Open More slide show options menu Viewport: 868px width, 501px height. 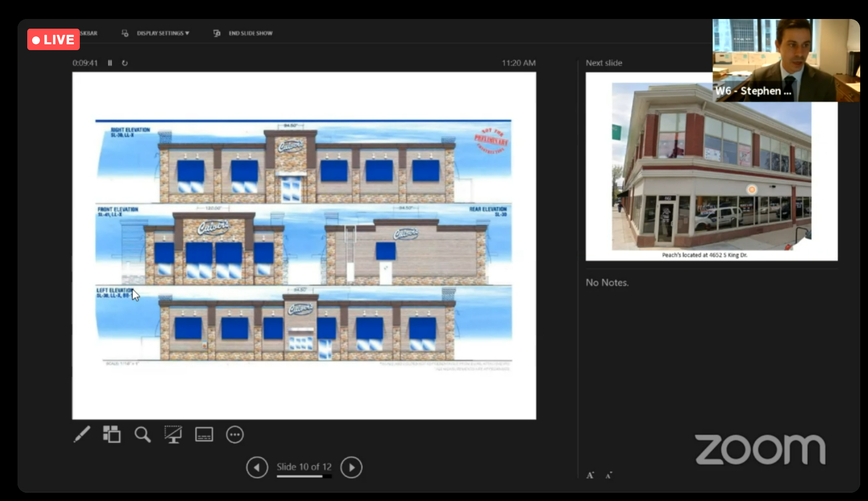coord(235,434)
